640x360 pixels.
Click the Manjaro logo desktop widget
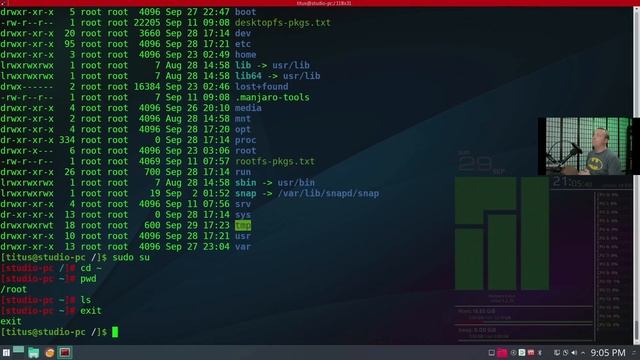[502, 233]
